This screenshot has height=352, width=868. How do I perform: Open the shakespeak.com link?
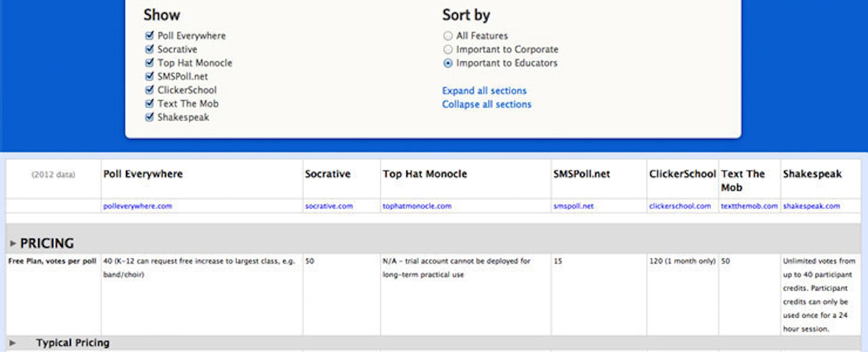pos(812,206)
